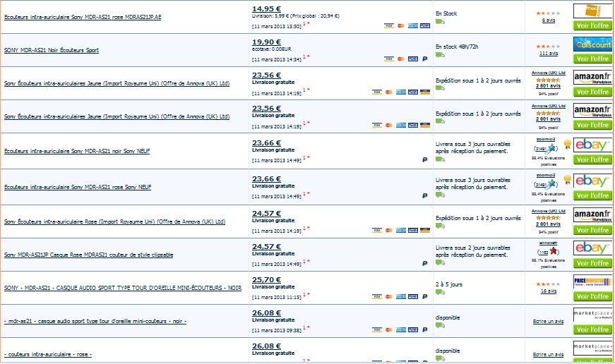Open 'zoomici2' seller in MDR-AS21 noir row
Image resolution: width=615 pixels, height=364 pixels.
(546, 139)
